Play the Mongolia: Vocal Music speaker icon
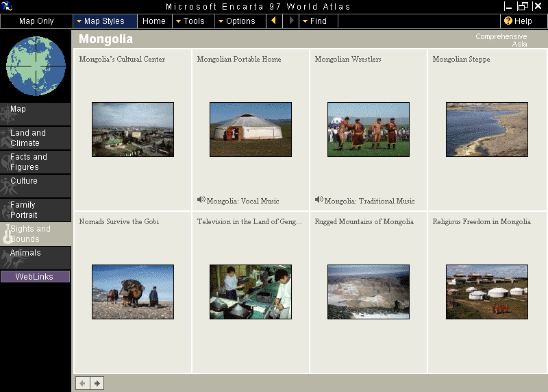Screen dimensions: 548x392 (x=201, y=200)
